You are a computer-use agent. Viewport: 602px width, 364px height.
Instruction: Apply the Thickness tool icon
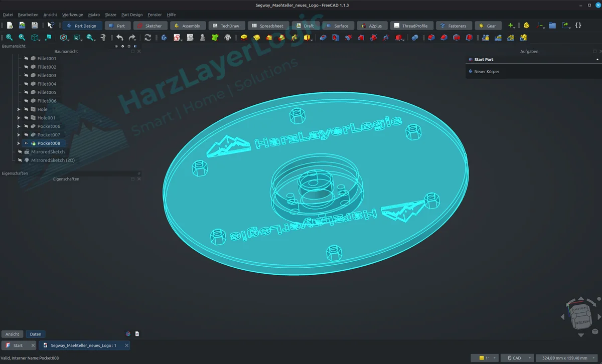(x=469, y=38)
